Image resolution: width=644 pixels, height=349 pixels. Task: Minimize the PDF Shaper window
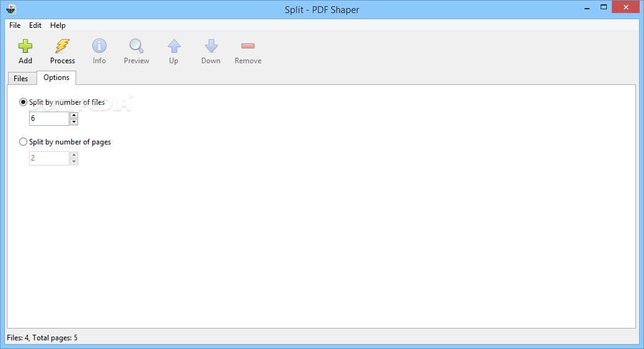587,7
